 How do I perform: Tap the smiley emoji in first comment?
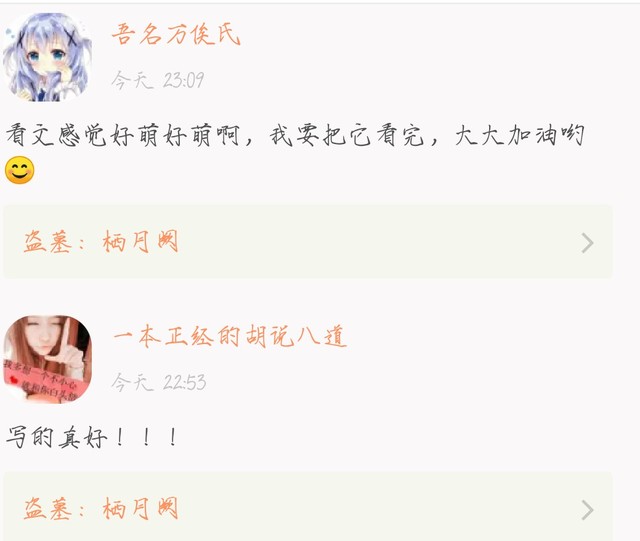(20, 170)
